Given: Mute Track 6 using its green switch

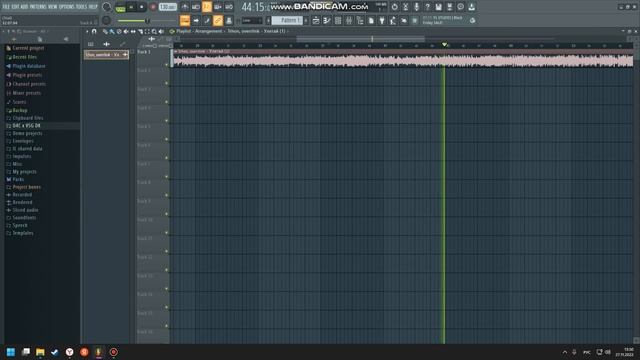Looking at the screenshot, I should click(167, 158).
